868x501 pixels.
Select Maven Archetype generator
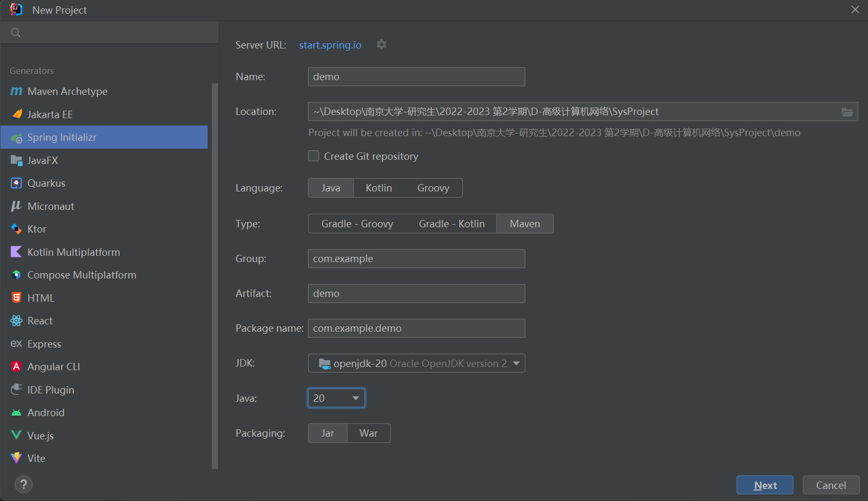click(104, 91)
